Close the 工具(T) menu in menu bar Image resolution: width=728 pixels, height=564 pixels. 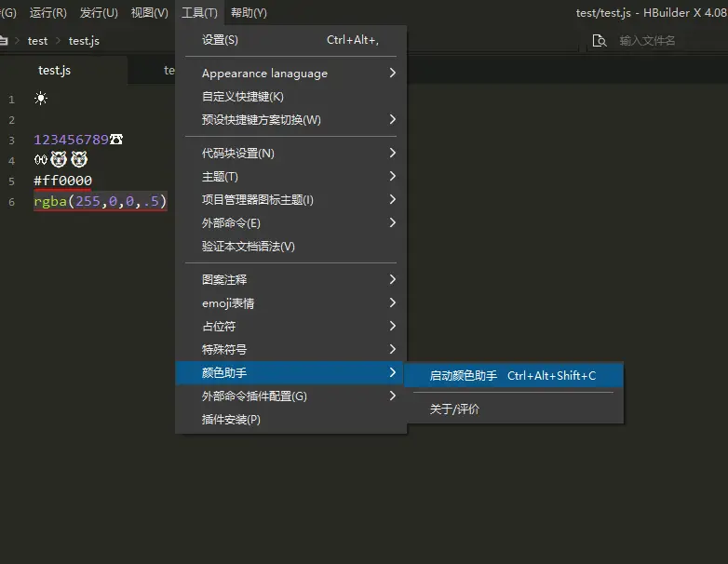pyautogui.click(x=199, y=12)
